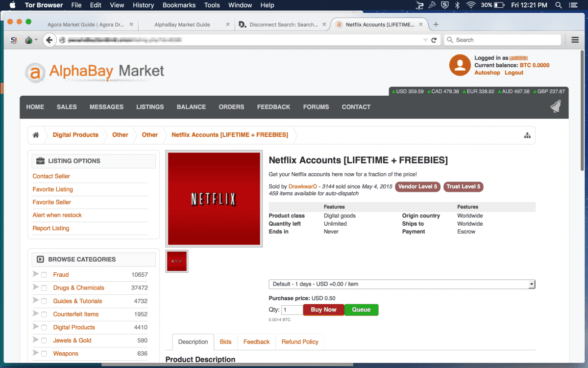Viewport: 588px width, 368px height.
Task: Click the orange user avatar icon
Action: pyautogui.click(x=460, y=65)
